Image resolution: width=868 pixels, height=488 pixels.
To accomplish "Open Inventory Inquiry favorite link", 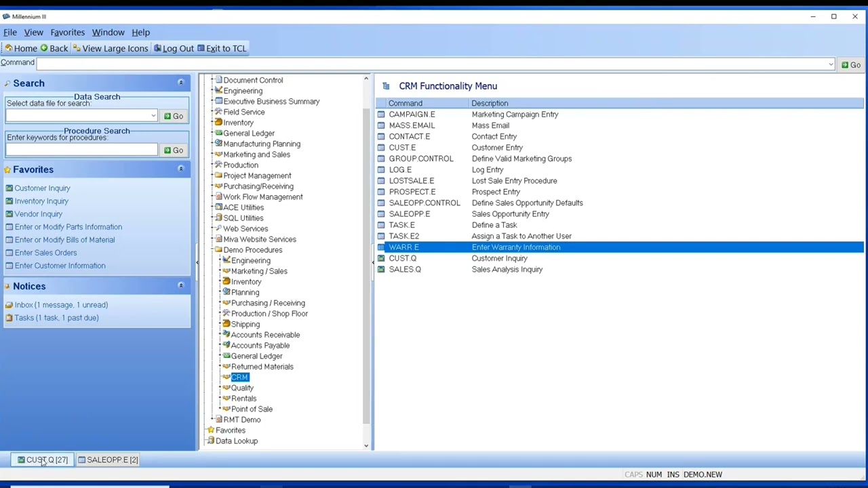I will 41,201.
